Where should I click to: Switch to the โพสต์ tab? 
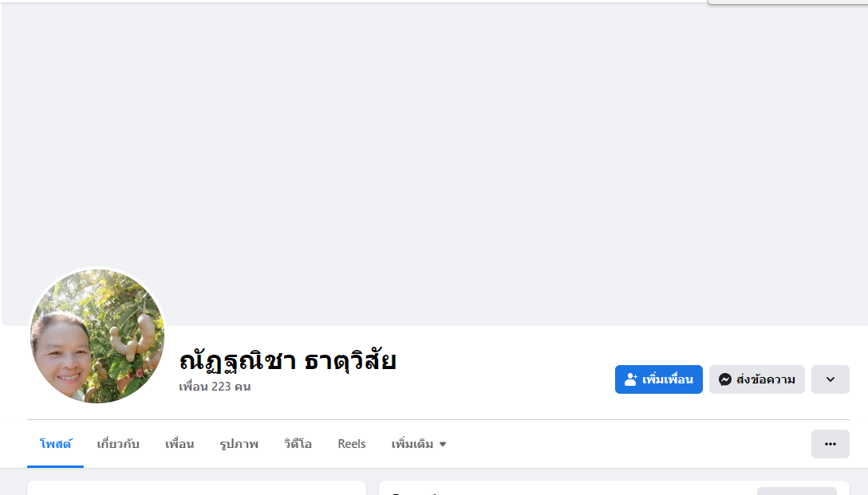pyautogui.click(x=55, y=444)
